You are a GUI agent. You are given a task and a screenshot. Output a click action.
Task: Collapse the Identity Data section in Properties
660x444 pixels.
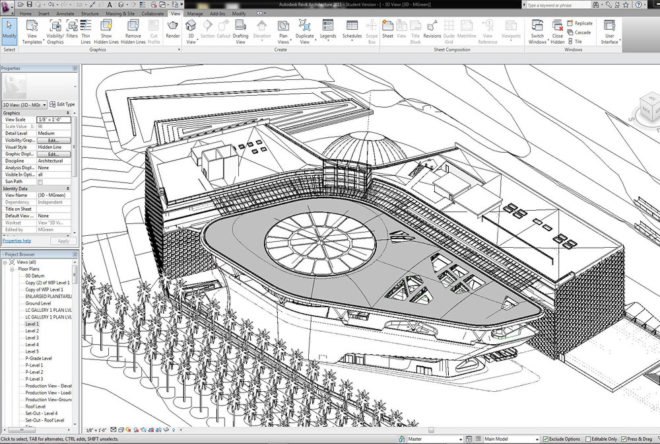(x=68, y=189)
